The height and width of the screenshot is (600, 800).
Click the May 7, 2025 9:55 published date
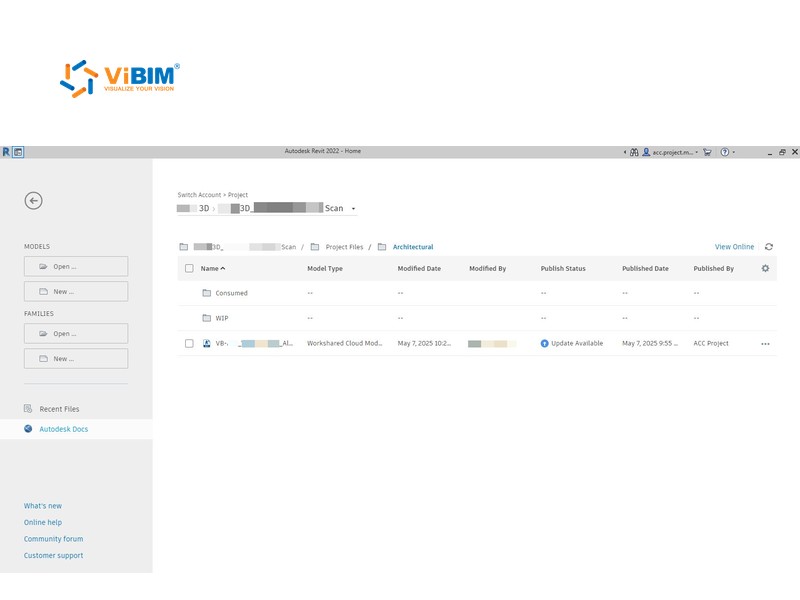point(649,343)
